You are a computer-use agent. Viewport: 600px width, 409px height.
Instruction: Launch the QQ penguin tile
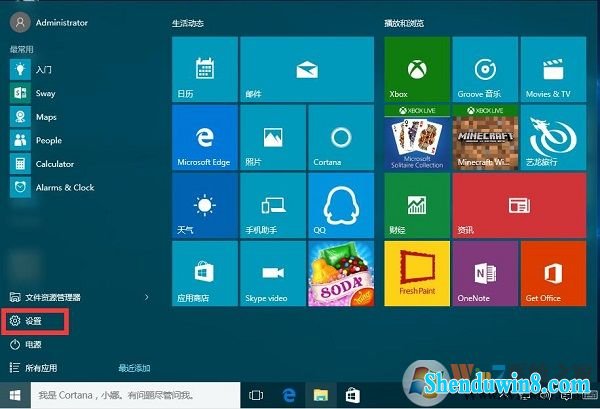[341, 205]
